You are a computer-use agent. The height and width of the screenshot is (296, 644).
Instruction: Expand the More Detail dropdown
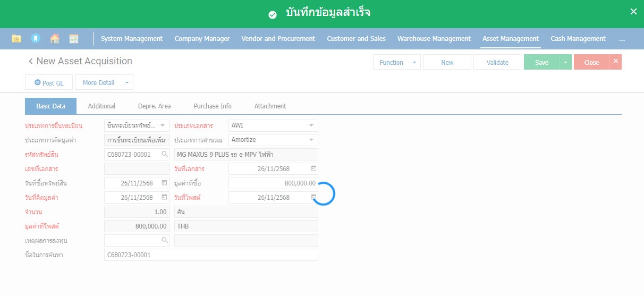(x=126, y=83)
